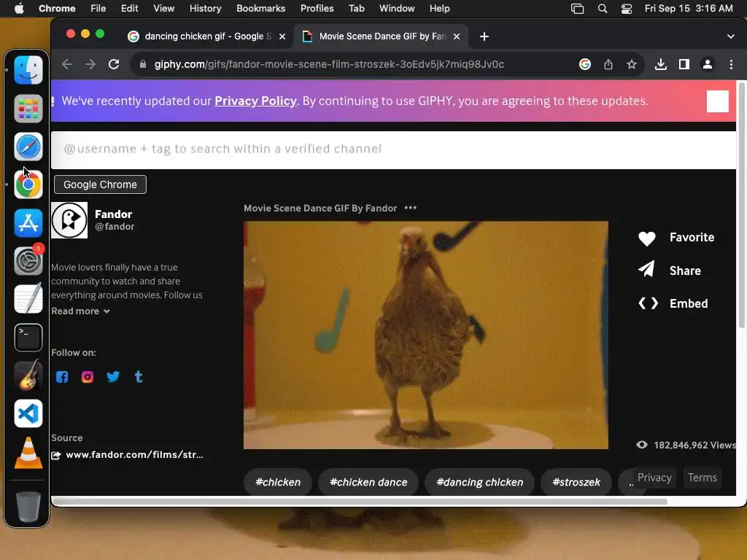Open the tab search dropdown arrow
The image size is (747, 560).
731,36
